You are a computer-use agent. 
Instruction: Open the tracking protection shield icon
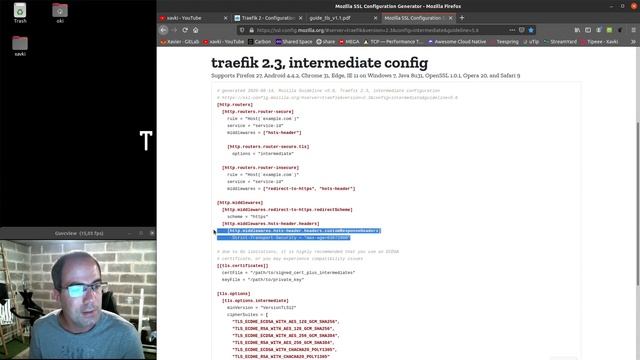point(242,30)
